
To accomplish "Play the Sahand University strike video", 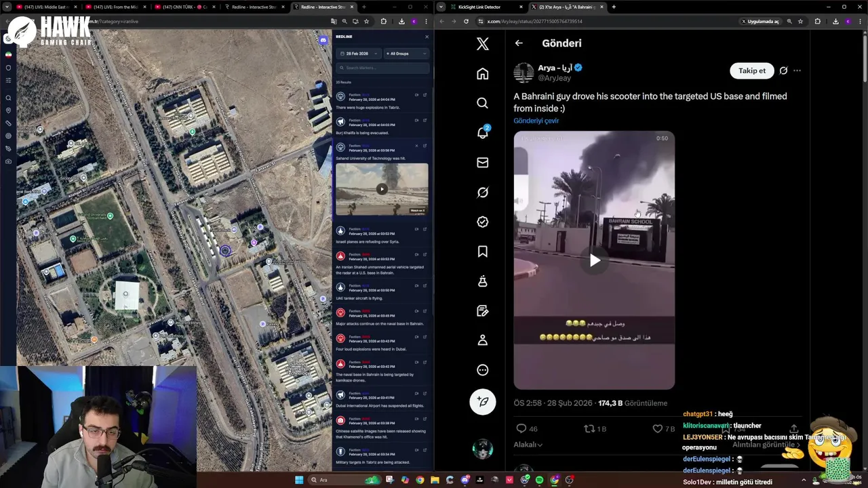I will (382, 189).
